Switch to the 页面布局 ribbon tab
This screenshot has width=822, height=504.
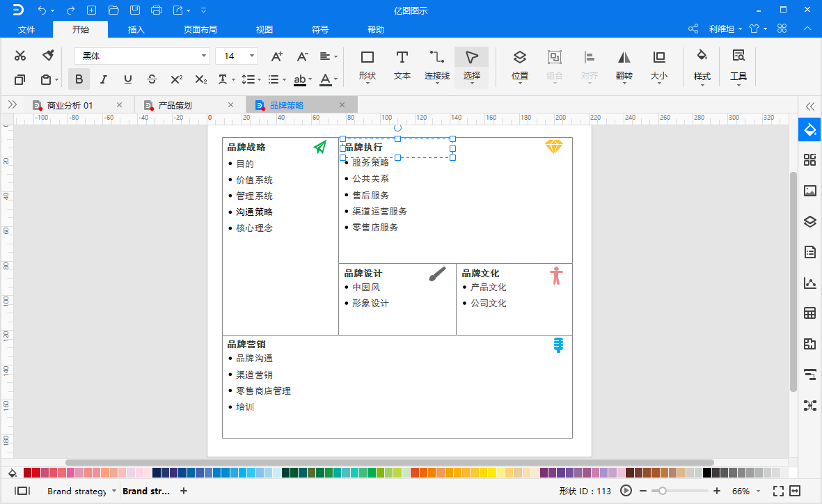click(200, 29)
